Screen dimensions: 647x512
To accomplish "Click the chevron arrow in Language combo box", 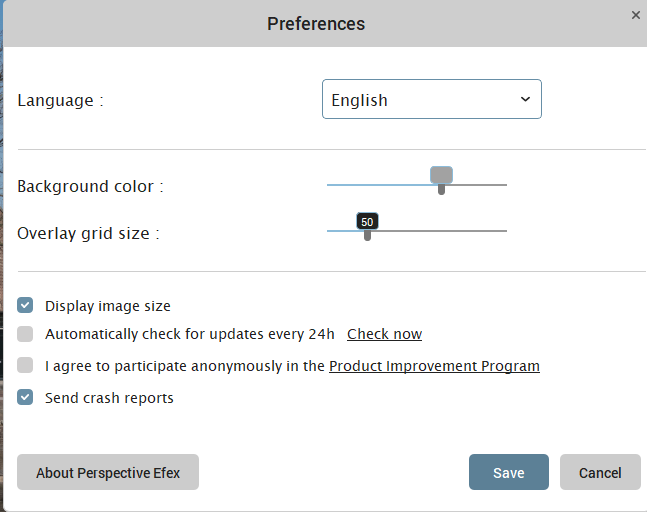I will (x=526, y=100).
